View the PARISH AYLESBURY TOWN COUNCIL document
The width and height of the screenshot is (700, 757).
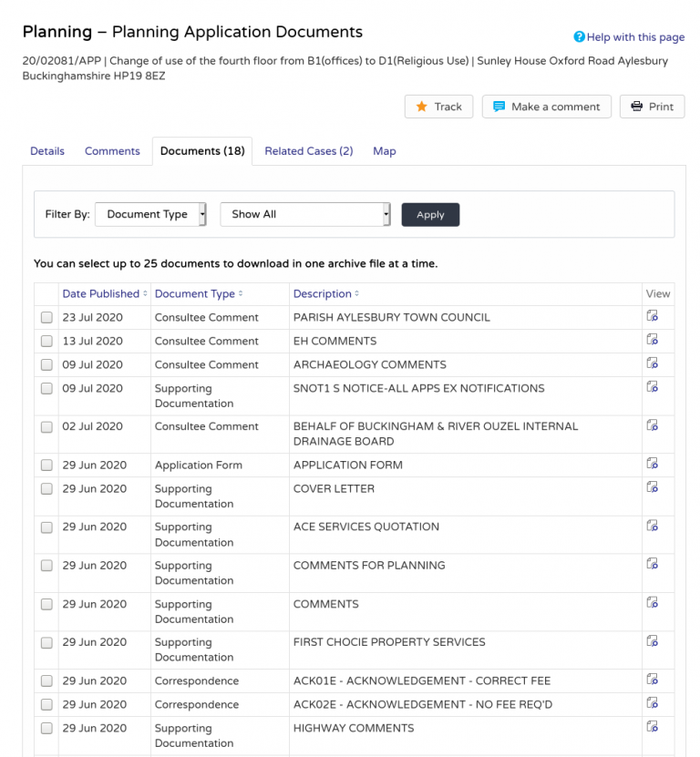(652, 315)
